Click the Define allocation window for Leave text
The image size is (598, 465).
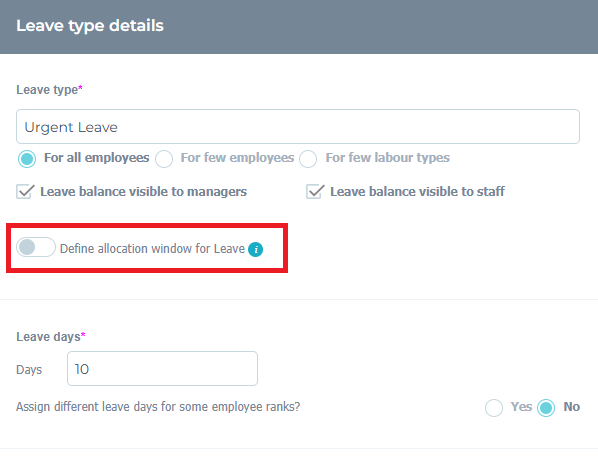tap(152, 249)
